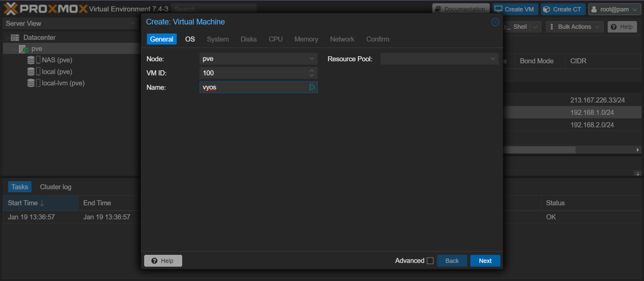Switch to the General tab
This screenshot has height=281, width=644.
point(161,39)
